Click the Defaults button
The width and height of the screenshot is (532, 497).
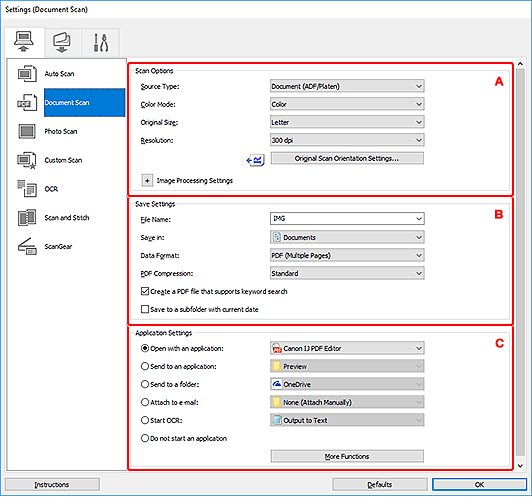click(380, 484)
